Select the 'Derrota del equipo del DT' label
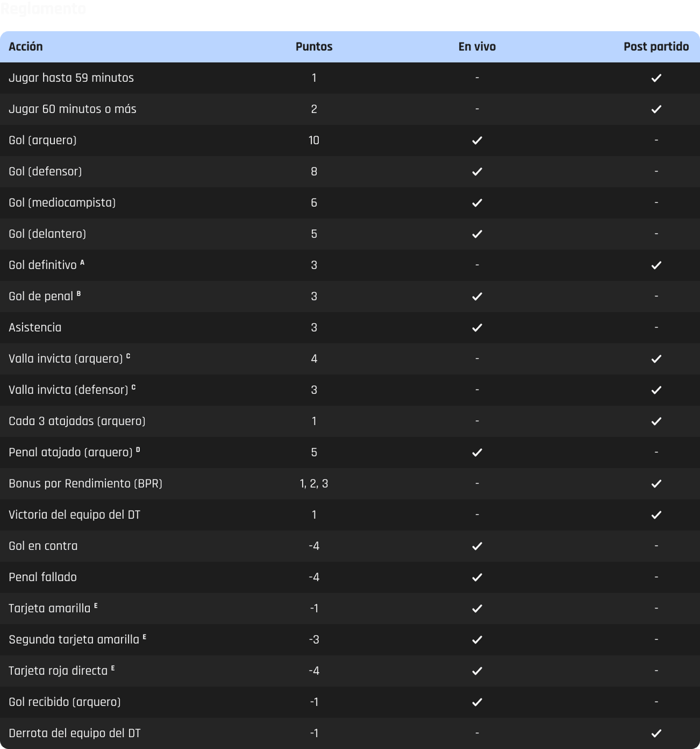700x749 pixels. [x=74, y=733]
